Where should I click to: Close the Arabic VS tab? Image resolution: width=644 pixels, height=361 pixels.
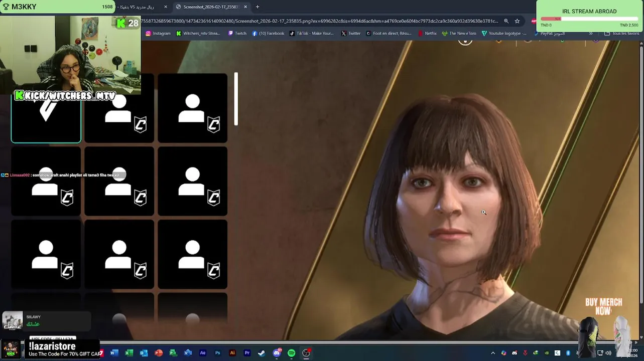point(166,7)
